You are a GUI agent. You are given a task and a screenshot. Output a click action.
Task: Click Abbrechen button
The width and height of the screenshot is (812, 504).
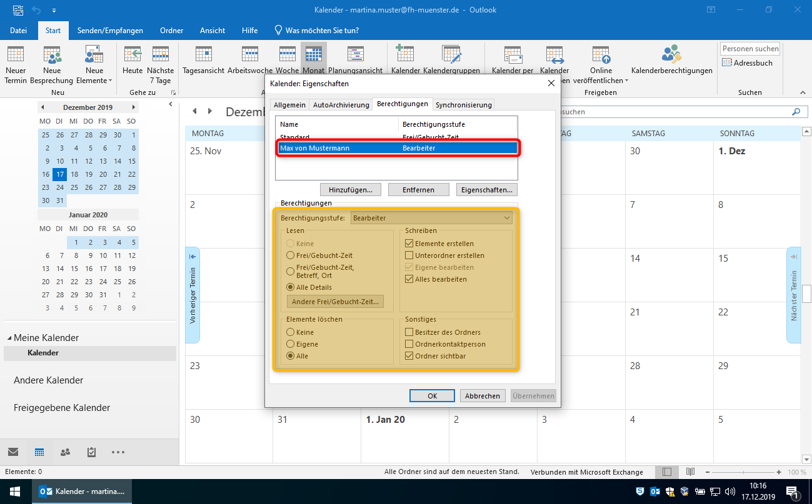pyautogui.click(x=483, y=396)
